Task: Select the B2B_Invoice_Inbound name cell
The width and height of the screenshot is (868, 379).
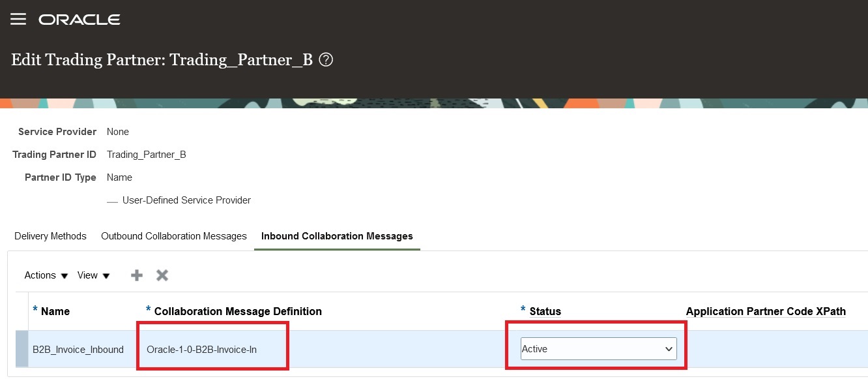Action: (x=78, y=349)
